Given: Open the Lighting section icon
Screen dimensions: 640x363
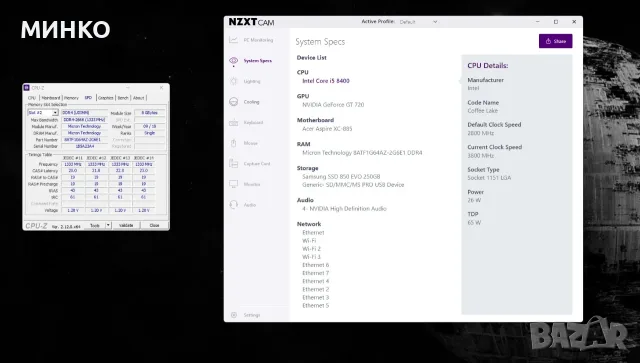Looking at the screenshot, I should tap(233, 81).
